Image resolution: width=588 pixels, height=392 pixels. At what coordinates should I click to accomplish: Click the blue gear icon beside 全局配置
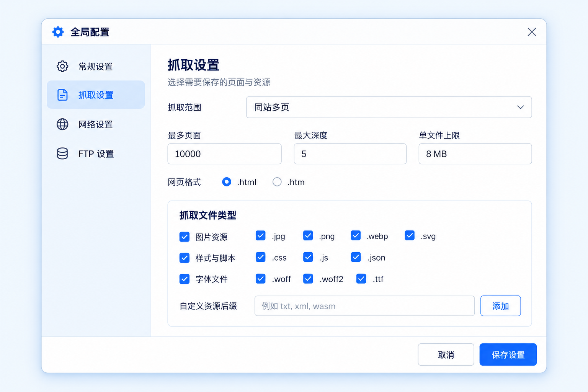point(58,32)
